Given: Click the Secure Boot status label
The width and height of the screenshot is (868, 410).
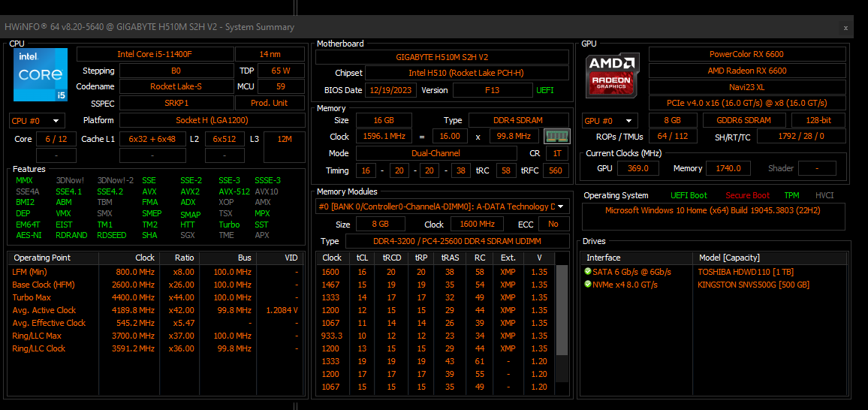Looking at the screenshot, I should [747, 195].
